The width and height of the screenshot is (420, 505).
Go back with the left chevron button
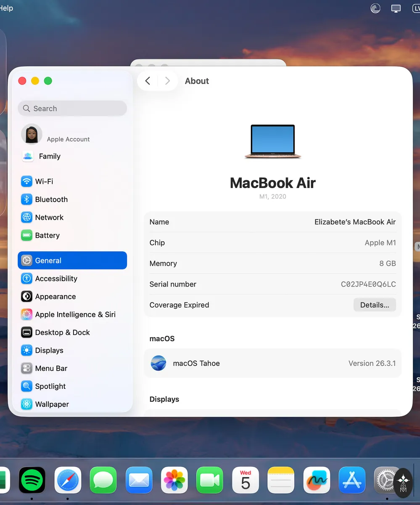(x=148, y=81)
